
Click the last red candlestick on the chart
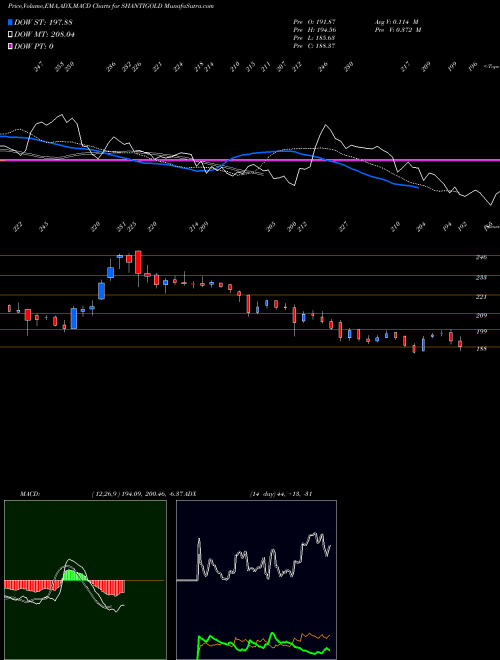coord(460,343)
